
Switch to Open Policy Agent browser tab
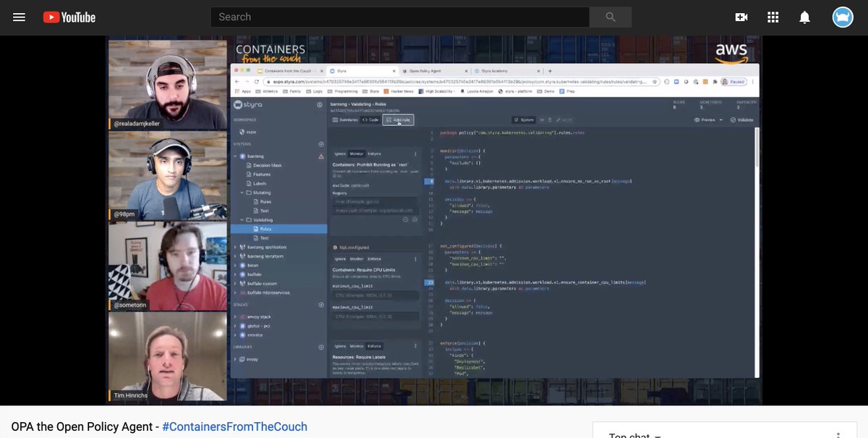pos(435,71)
